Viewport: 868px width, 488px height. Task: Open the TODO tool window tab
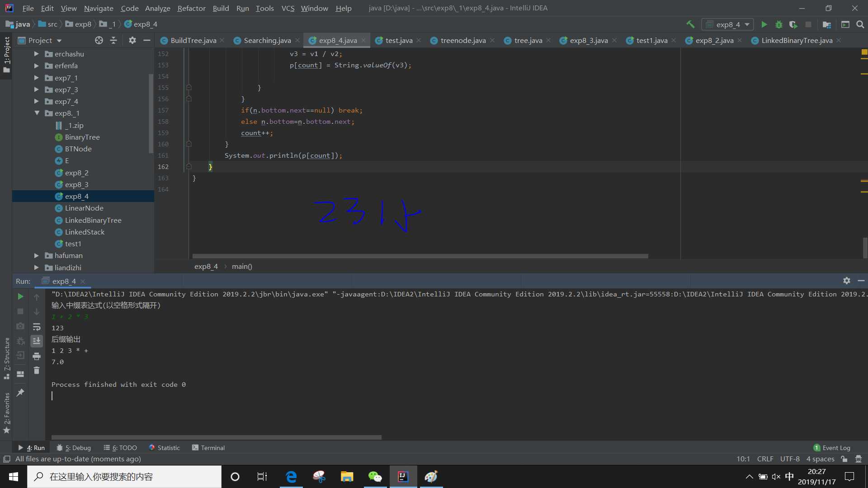click(x=120, y=448)
